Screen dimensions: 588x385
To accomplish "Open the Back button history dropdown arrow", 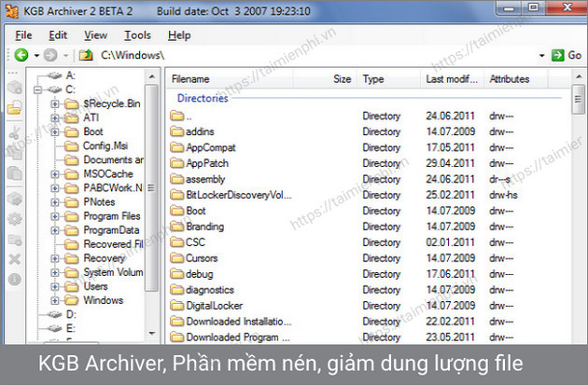I will click(36, 55).
